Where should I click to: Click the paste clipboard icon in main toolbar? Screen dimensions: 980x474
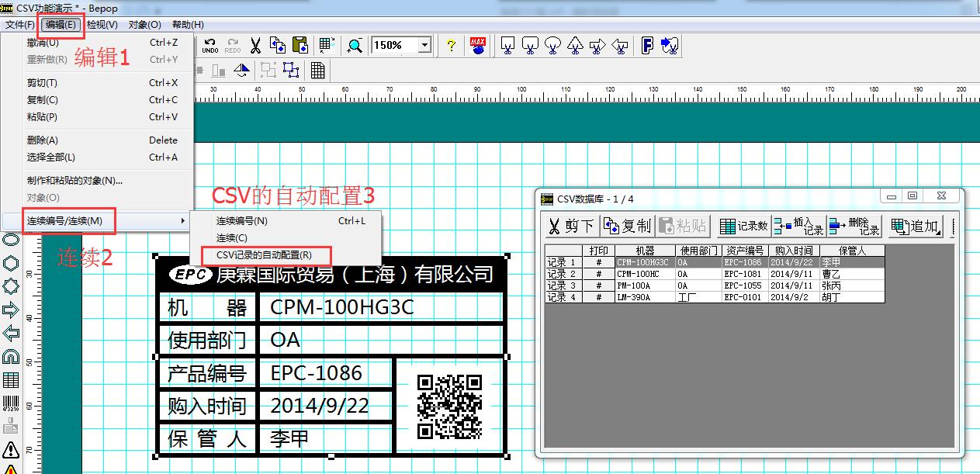click(x=300, y=46)
